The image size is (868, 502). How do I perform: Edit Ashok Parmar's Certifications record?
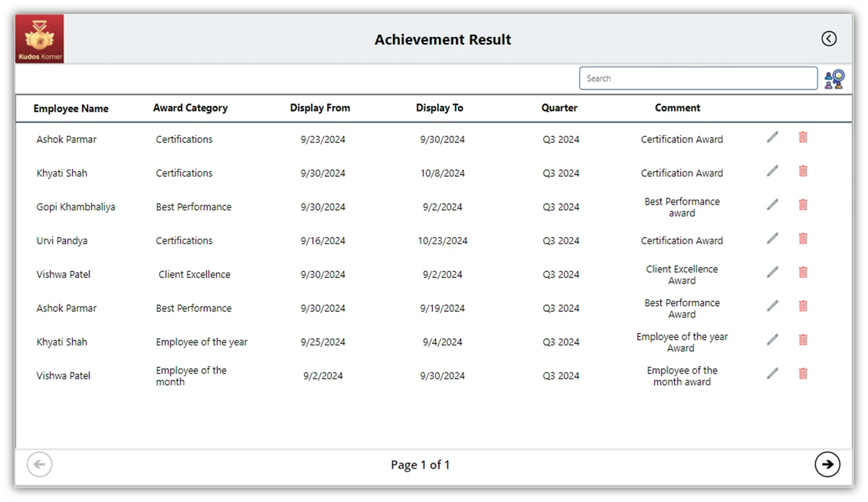pyautogui.click(x=772, y=137)
